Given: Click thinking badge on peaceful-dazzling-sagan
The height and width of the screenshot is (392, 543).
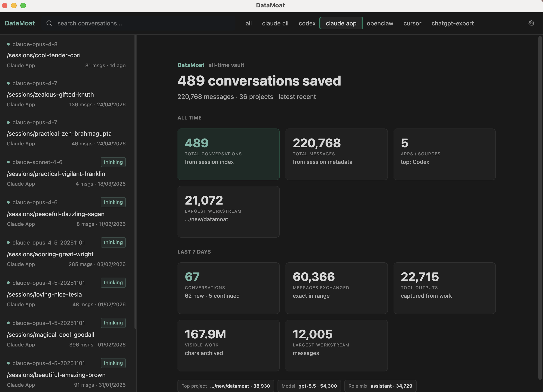Looking at the screenshot, I should [113, 202].
